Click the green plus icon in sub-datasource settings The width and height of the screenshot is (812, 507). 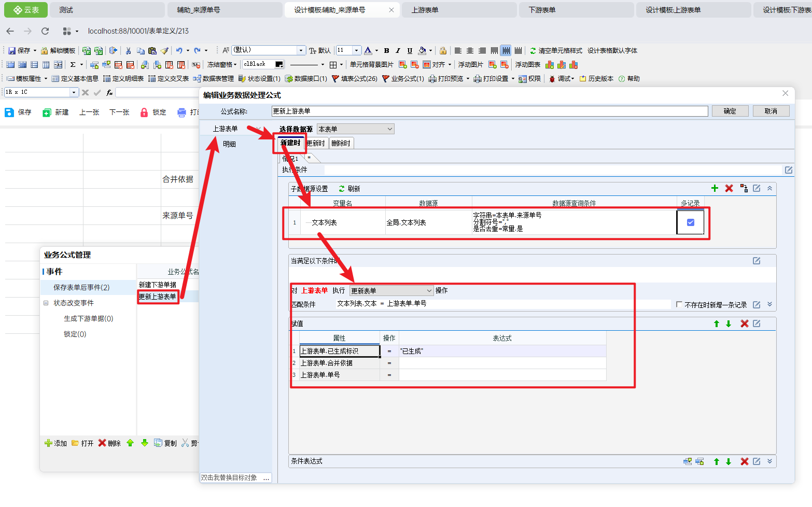(715, 188)
